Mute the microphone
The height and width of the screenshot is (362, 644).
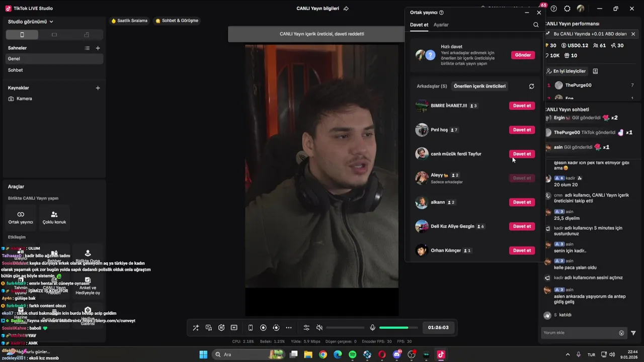pyautogui.click(x=372, y=328)
